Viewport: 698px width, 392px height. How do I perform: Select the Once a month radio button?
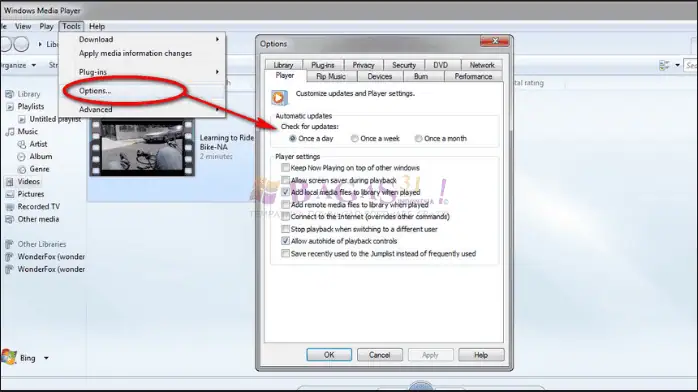coord(418,139)
